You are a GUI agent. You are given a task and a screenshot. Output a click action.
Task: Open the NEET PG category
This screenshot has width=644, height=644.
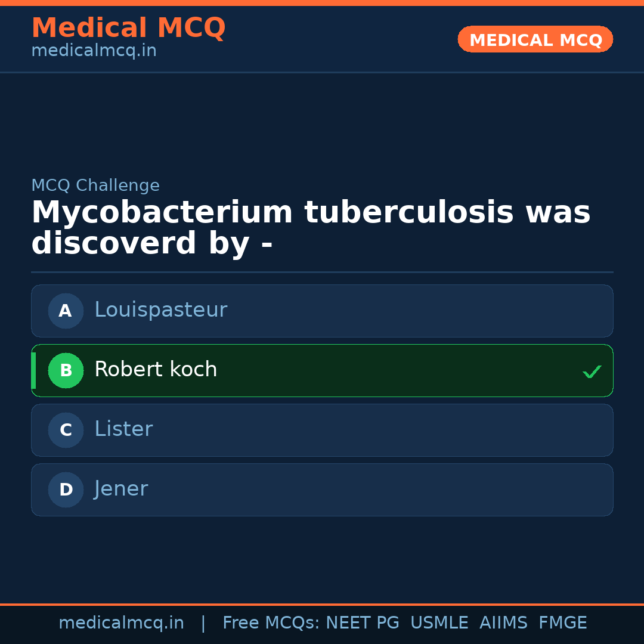(362, 622)
